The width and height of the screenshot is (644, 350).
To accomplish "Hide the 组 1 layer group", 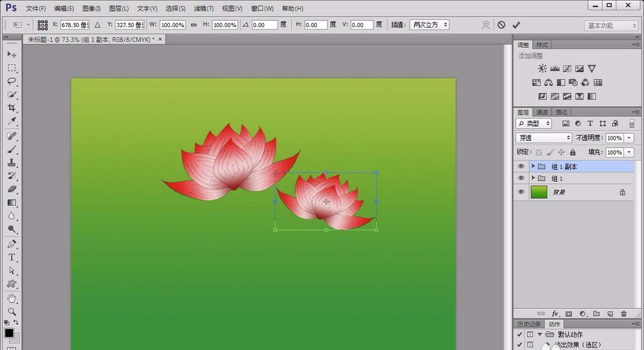I will pos(521,178).
